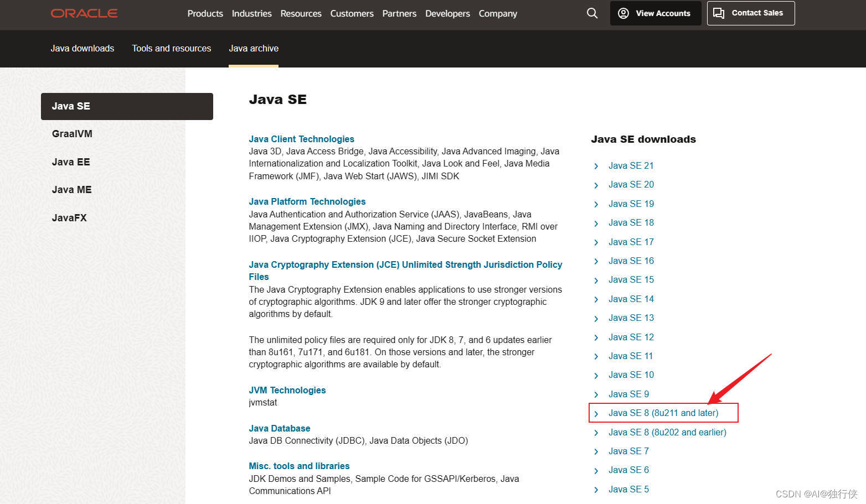Open the Partners menu

click(x=399, y=13)
